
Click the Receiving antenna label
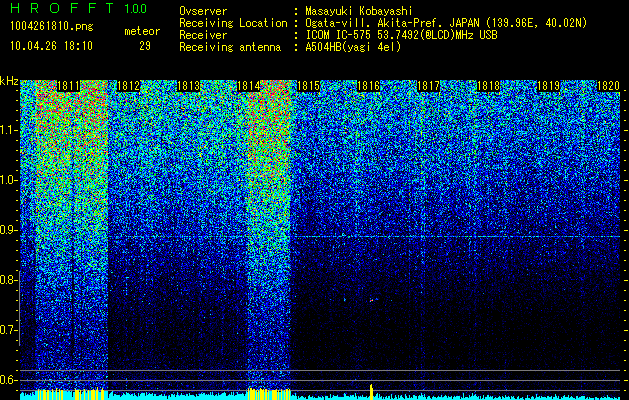coord(230,47)
